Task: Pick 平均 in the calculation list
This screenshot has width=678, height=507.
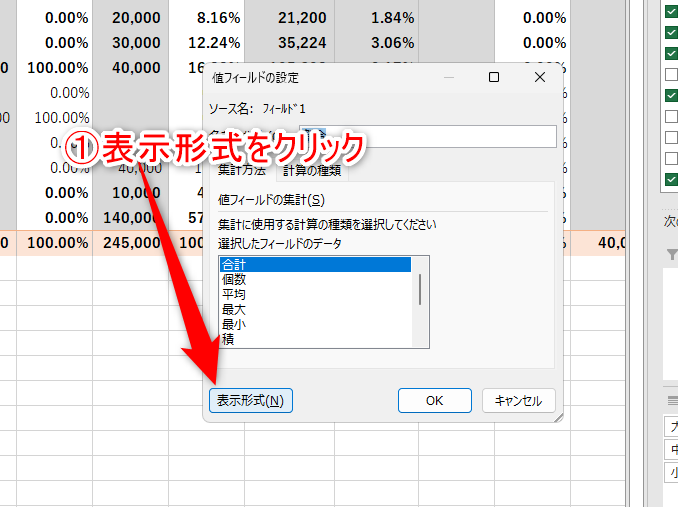Action: pyautogui.click(x=315, y=295)
